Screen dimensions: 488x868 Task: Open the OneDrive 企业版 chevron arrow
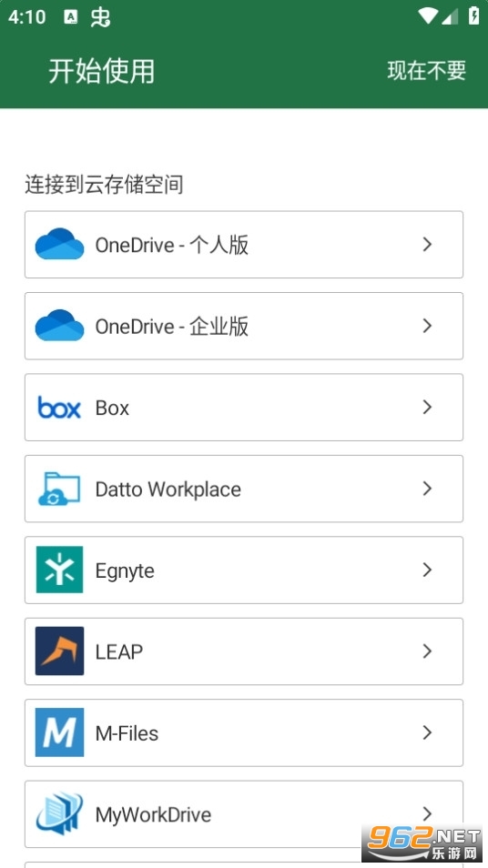pos(427,326)
